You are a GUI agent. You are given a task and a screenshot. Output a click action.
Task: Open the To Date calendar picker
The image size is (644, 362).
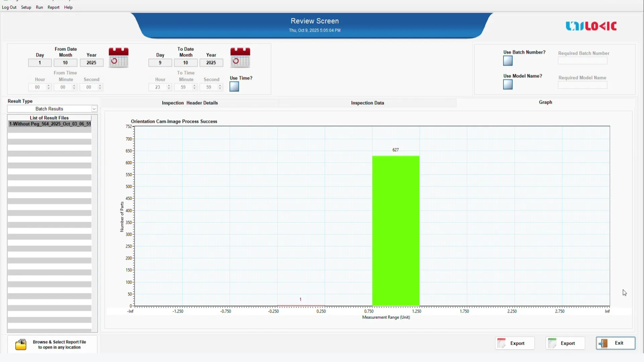click(x=240, y=57)
